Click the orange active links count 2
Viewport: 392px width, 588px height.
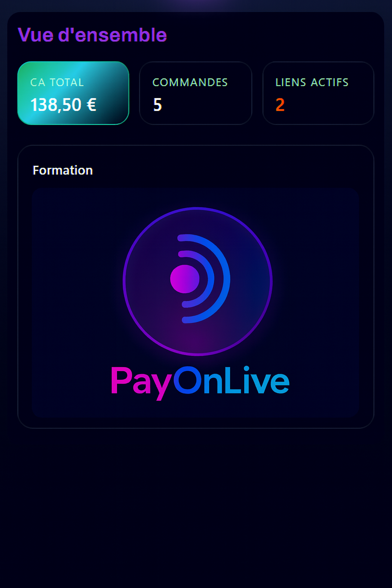[x=280, y=105]
